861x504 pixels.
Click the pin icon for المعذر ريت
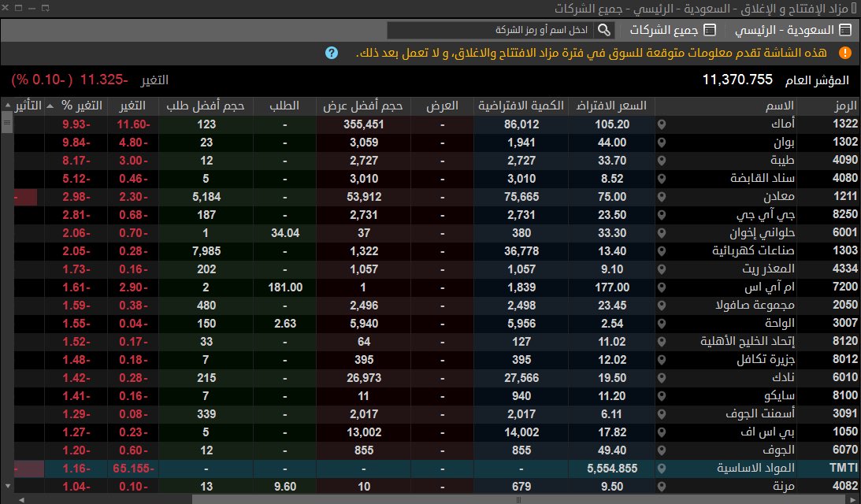[x=662, y=269]
